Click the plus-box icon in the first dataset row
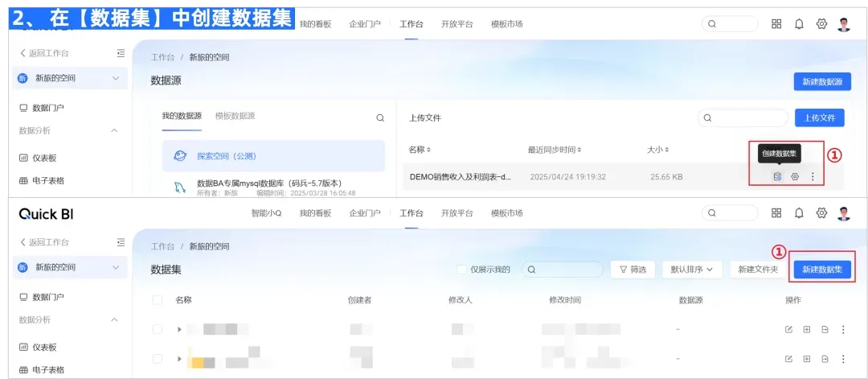 [807, 329]
